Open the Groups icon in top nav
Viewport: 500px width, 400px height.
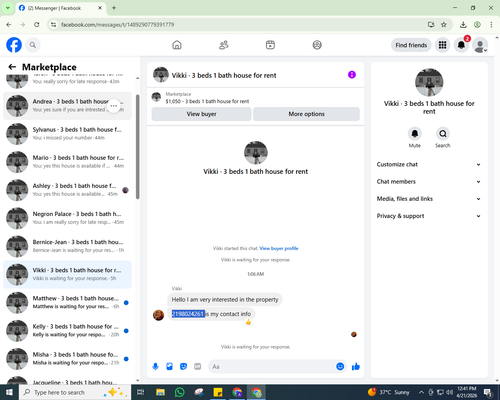[317, 45]
